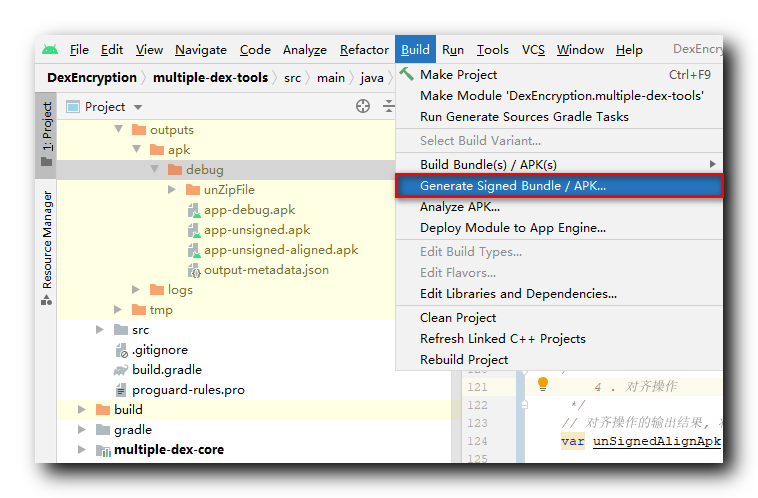Viewport: 758px width, 498px height.
Task: Click the outputs folder icon
Action: pos(139,130)
